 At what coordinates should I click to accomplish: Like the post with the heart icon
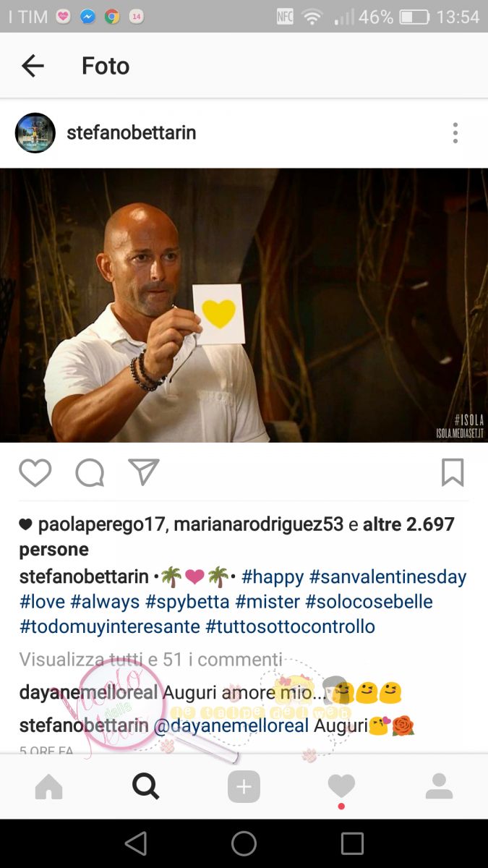(35, 473)
